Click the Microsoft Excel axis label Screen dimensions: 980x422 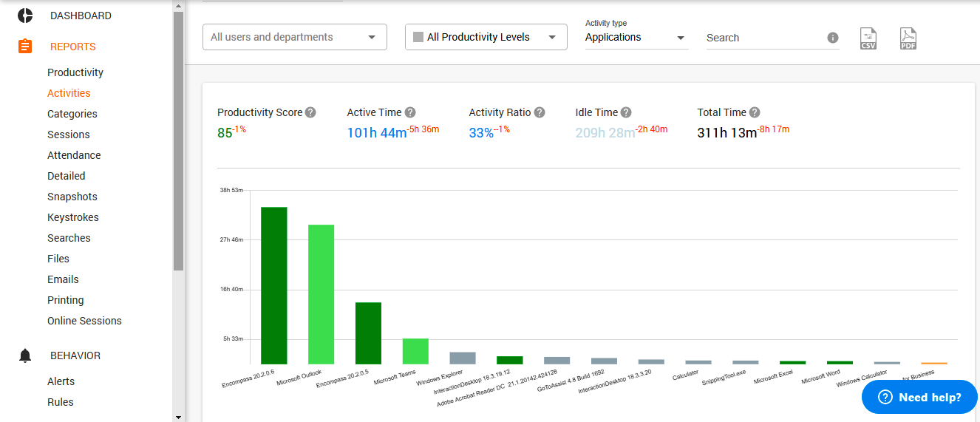click(x=773, y=378)
